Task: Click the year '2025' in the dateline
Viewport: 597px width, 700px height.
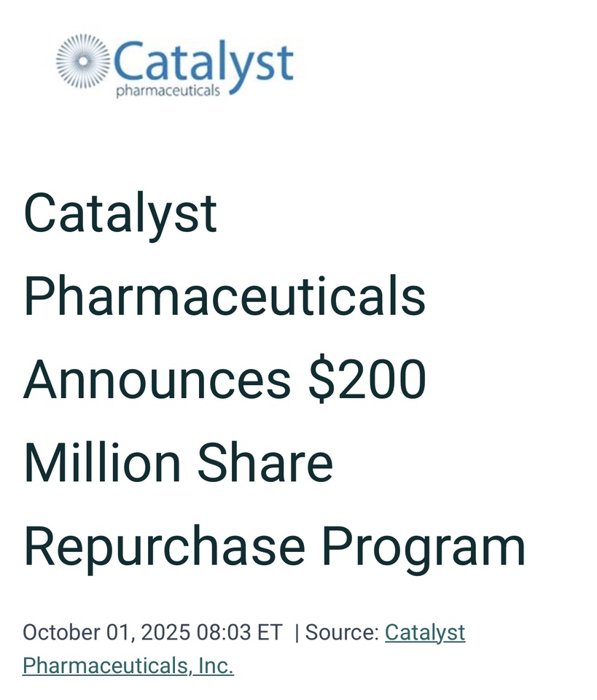Action: pyautogui.click(x=165, y=632)
